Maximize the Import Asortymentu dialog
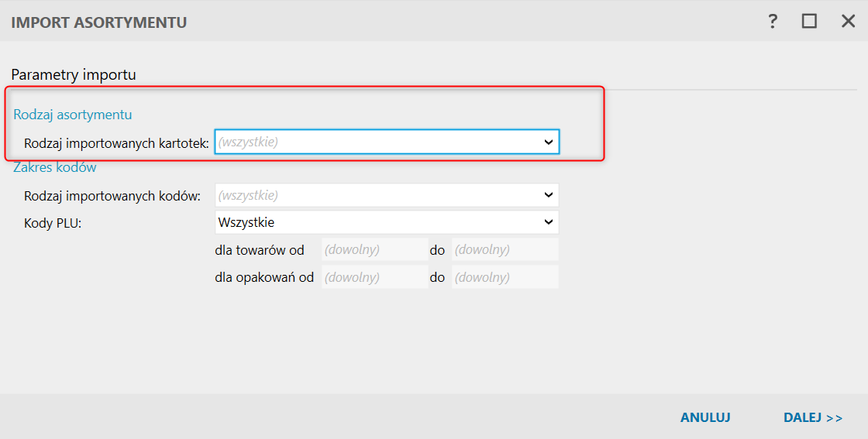The width and height of the screenshot is (868, 439). coord(809,22)
